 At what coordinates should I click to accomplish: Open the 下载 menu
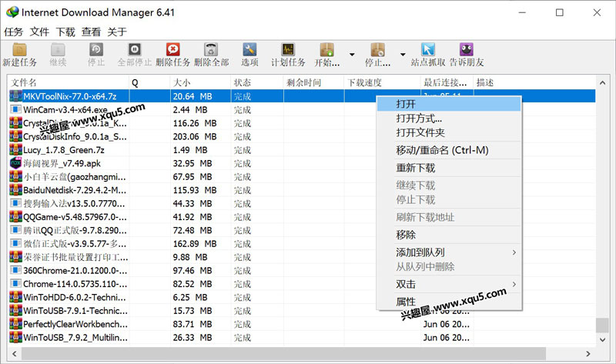coord(65,32)
